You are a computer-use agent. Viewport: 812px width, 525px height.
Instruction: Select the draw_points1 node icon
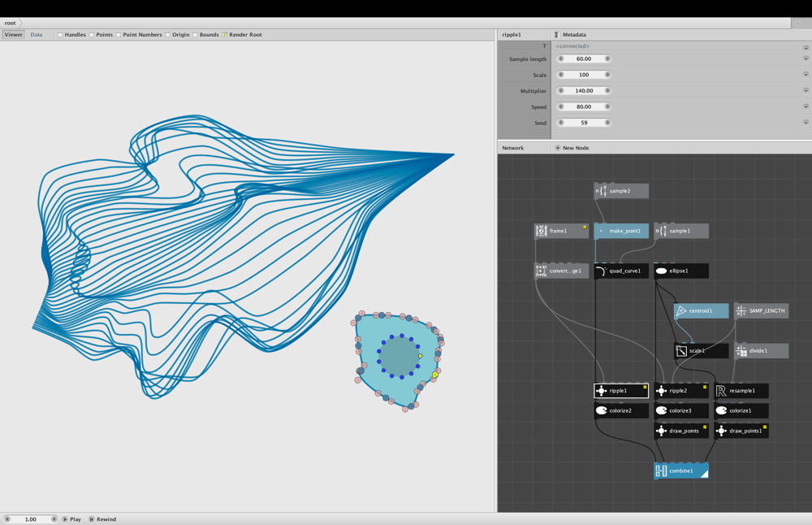point(721,431)
